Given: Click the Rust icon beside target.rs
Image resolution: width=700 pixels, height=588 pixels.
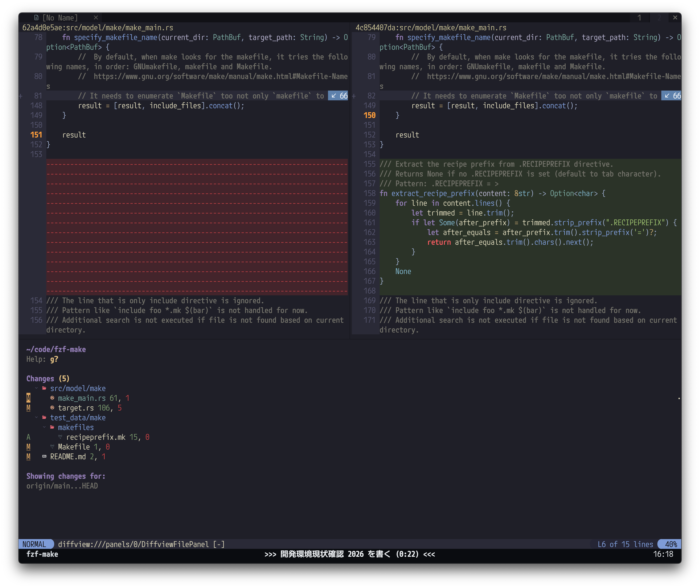Looking at the screenshot, I should (x=52, y=408).
